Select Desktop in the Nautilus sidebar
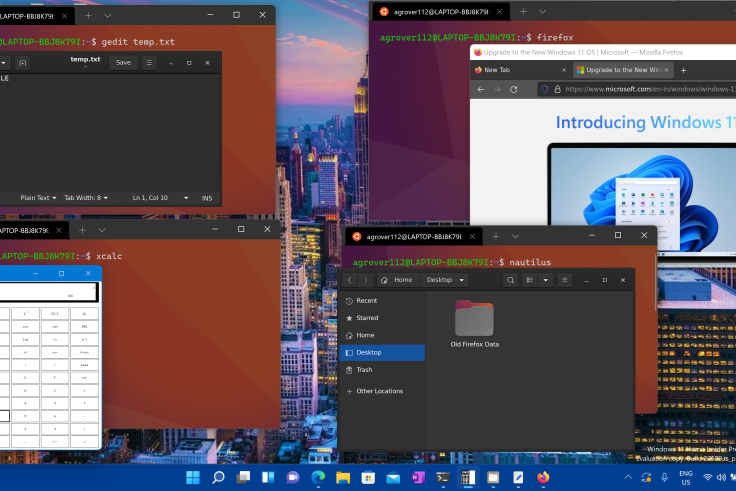 click(382, 353)
